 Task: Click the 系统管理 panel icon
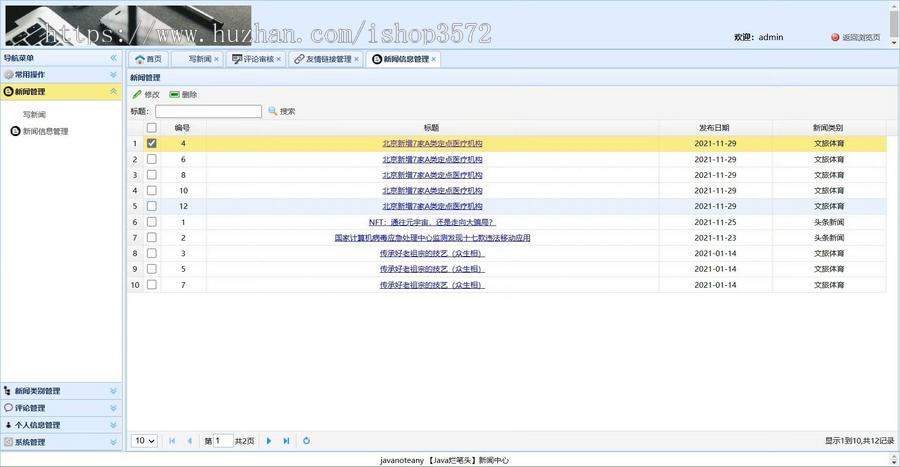(8, 442)
